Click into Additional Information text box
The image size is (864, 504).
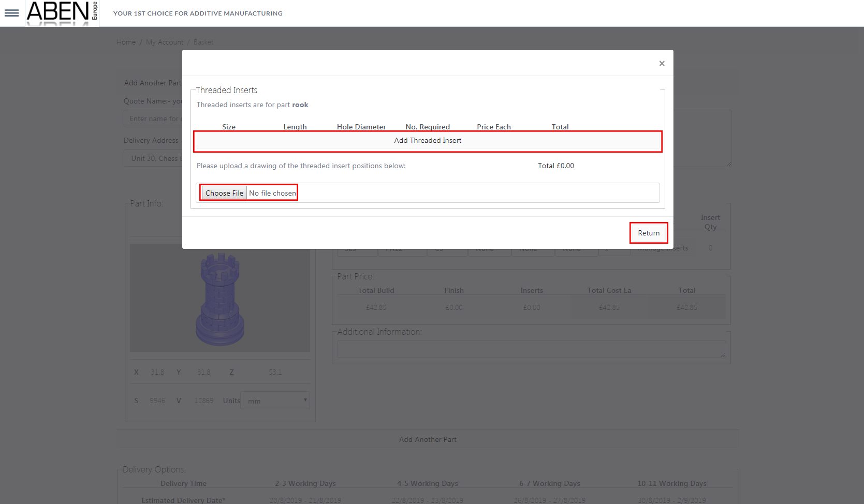point(531,349)
